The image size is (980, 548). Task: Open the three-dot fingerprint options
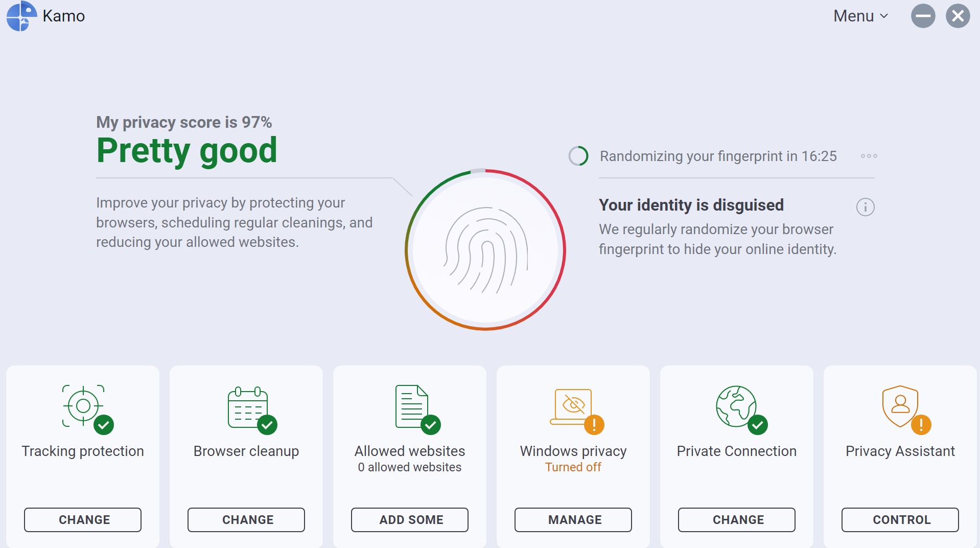[869, 156]
